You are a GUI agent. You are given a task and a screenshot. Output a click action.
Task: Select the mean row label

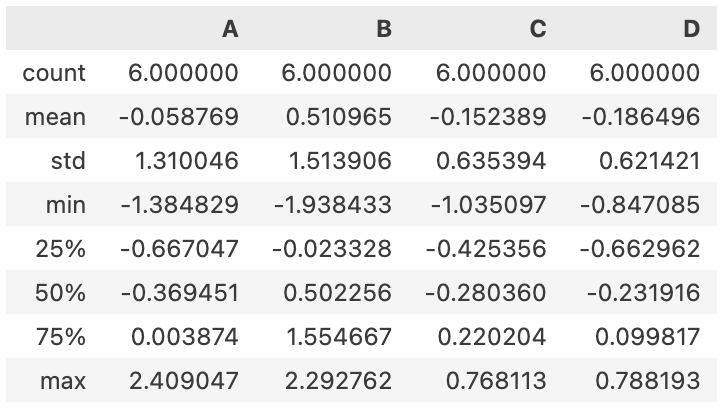[x=55, y=117]
